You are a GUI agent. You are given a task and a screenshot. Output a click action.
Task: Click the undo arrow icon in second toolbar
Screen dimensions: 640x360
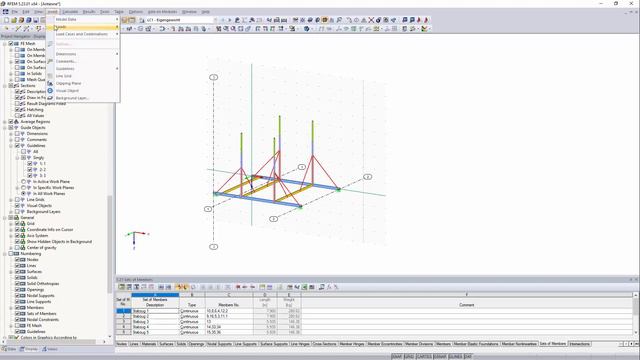[162, 29]
